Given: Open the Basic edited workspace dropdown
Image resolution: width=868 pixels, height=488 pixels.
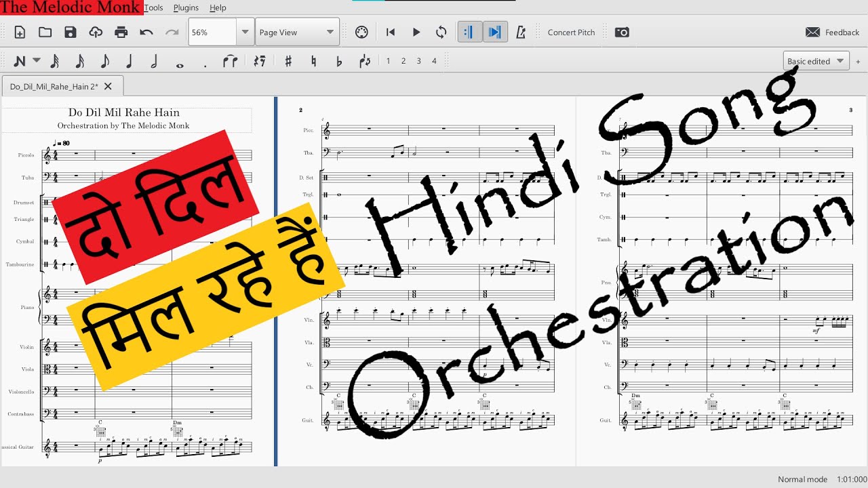Looking at the screenshot, I should [x=816, y=61].
